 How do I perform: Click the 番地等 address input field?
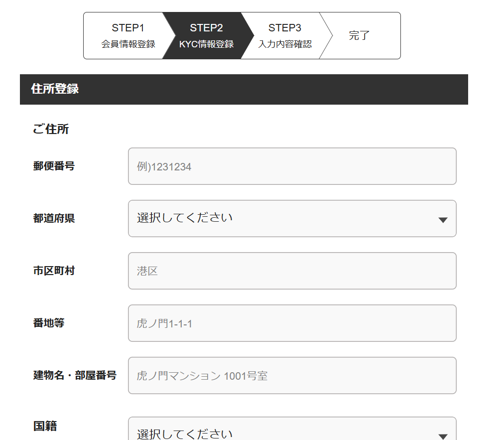click(x=292, y=323)
